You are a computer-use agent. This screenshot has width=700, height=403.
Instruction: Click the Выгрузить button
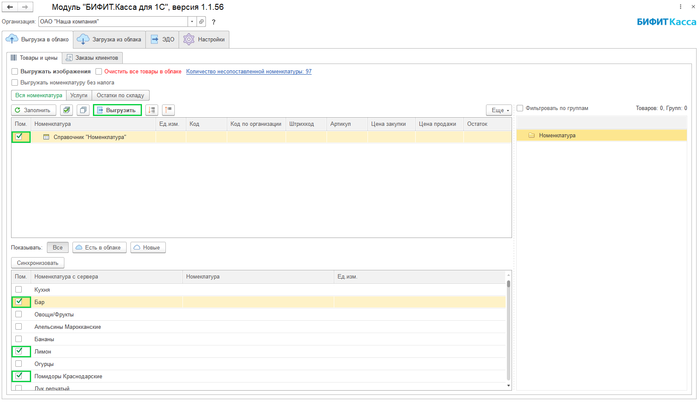click(117, 110)
